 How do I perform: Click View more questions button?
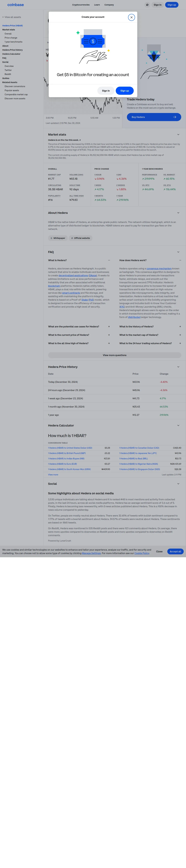click(114, 355)
